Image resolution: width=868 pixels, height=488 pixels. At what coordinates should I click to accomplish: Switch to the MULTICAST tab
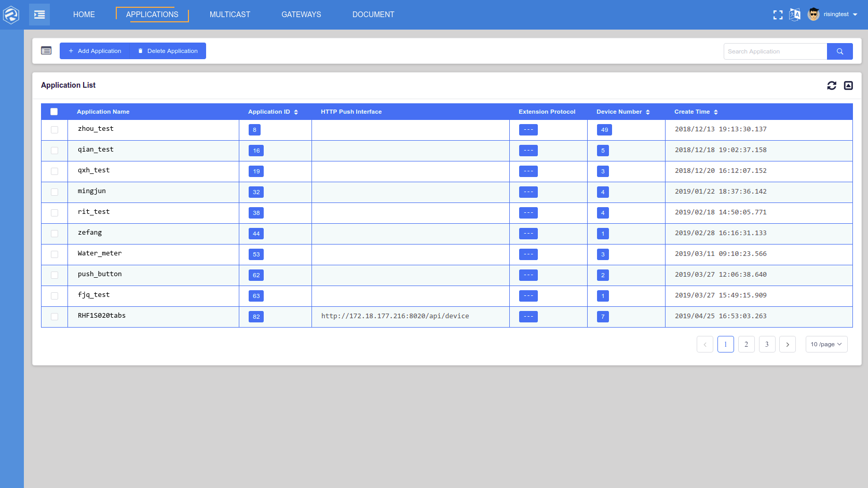tap(230, 14)
